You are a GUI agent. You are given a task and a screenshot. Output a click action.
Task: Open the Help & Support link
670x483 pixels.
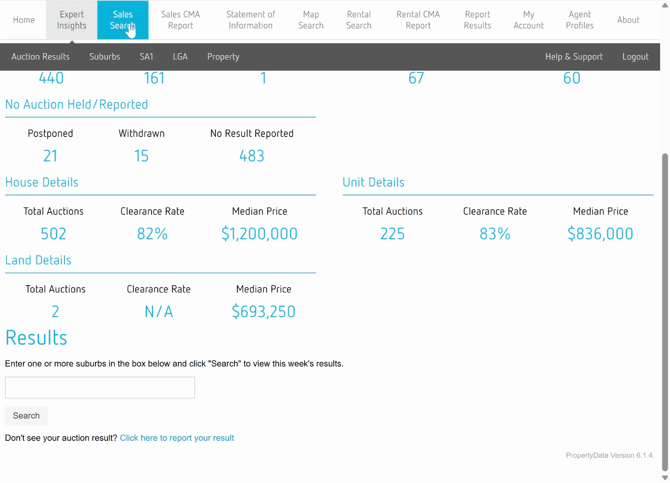[574, 57]
